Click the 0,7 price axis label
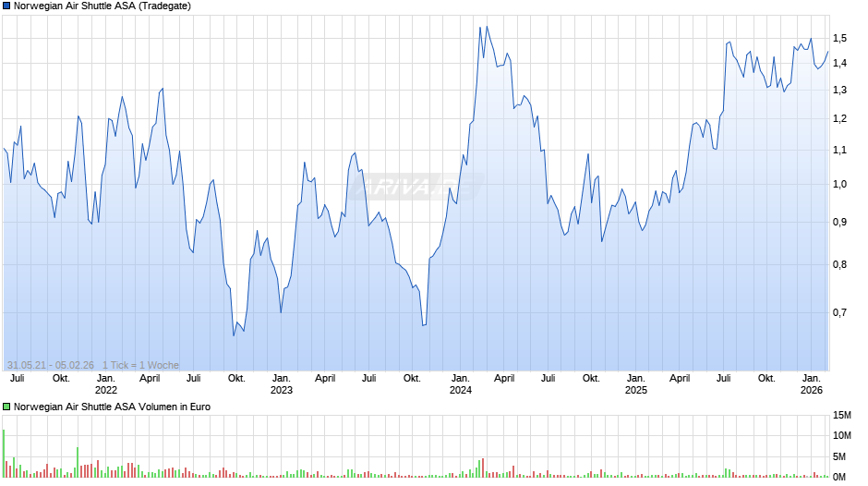868x486 pixels. pyautogui.click(x=839, y=312)
